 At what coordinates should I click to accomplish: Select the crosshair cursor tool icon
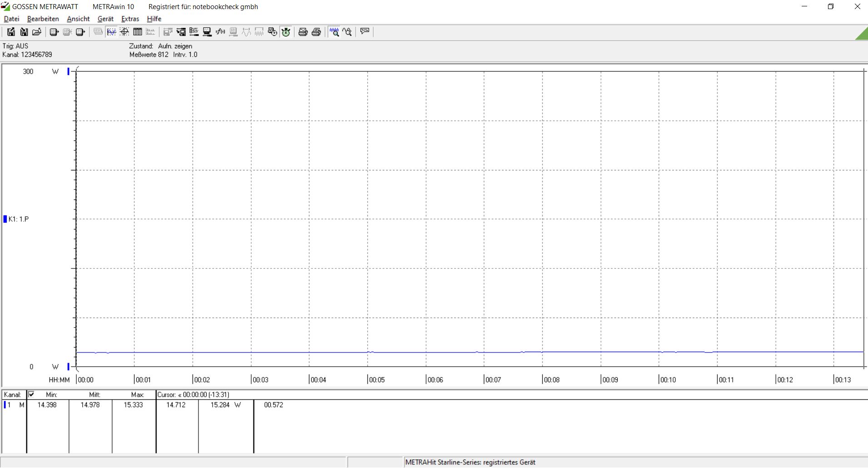(x=124, y=32)
